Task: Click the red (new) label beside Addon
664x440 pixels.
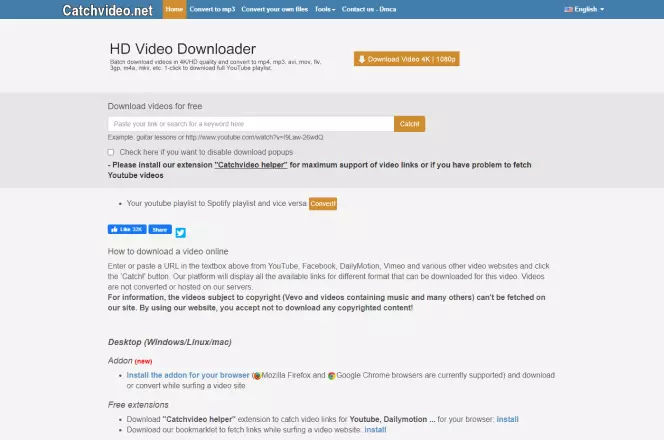Action: [144, 362]
